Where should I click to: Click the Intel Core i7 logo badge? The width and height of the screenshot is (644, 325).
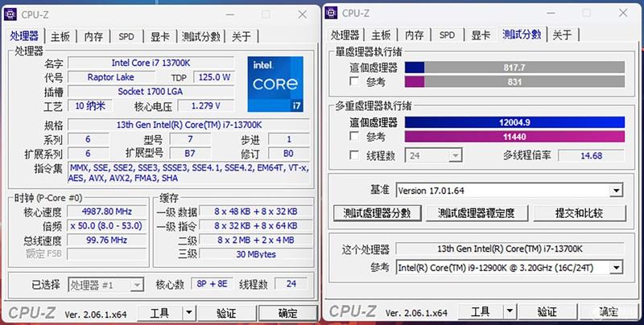pyautogui.click(x=275, y=84)
